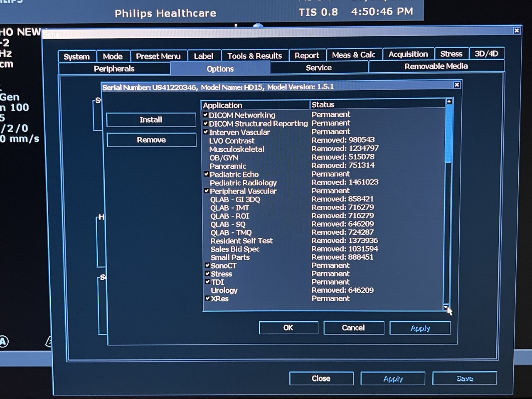Switch to the System tab
Image resolution: width=532 pixels, height=399 pixels.
[76, 56]
